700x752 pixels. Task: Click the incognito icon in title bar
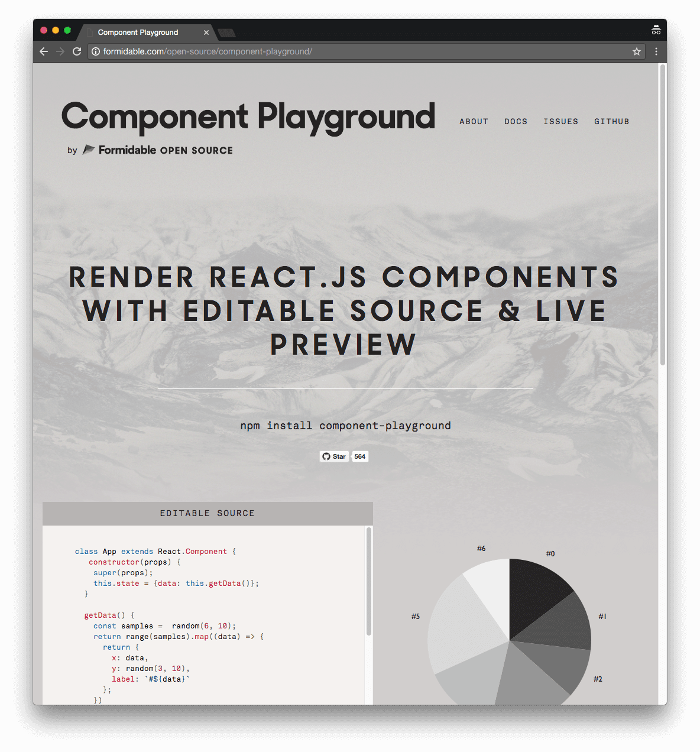pyautogui.click(x=656, y=30)
